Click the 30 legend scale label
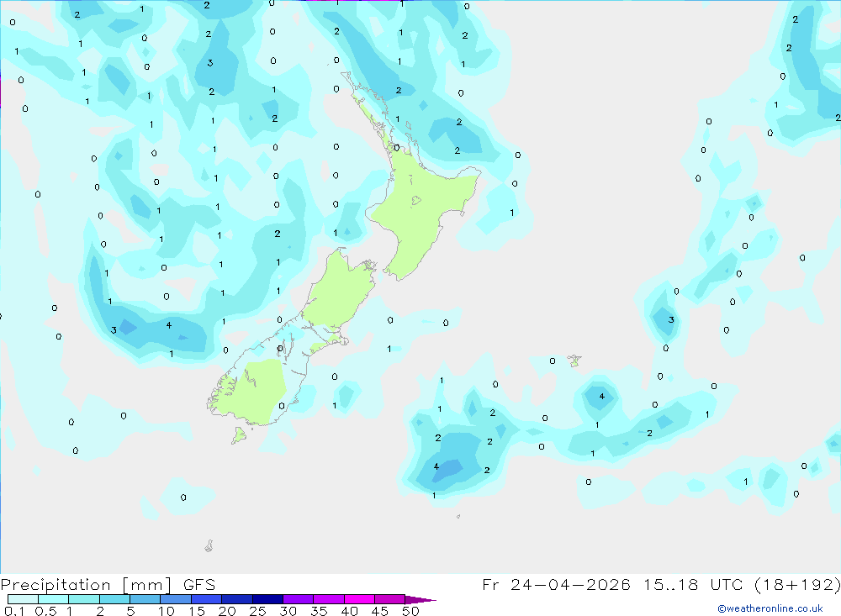The height and width of the screenshot is (616, 841). pyautogui.click(x=288, y=611)
